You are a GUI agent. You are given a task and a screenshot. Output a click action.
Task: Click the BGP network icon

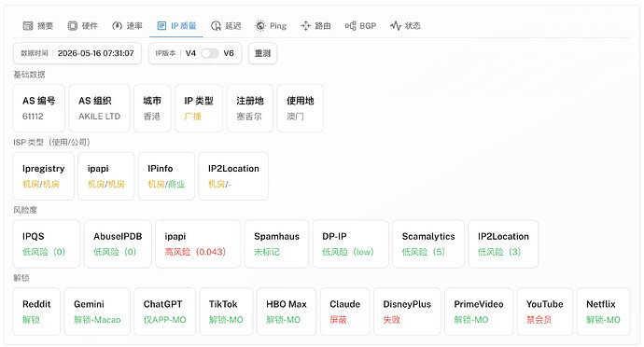pyautogui.click(x=350, y=26)
